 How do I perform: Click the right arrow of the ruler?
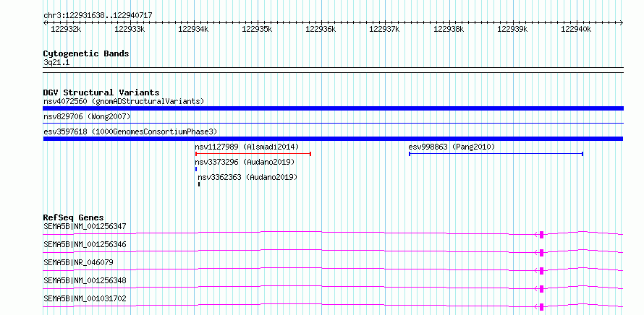point(622,22)
